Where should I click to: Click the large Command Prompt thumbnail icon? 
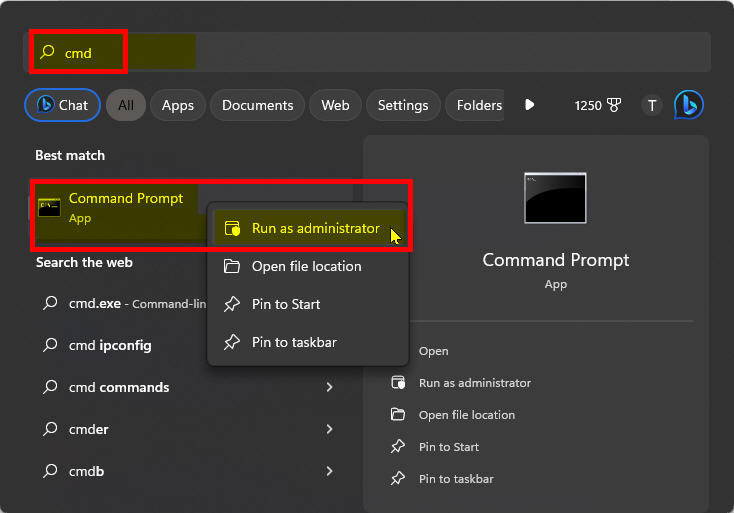click(555, 198)
